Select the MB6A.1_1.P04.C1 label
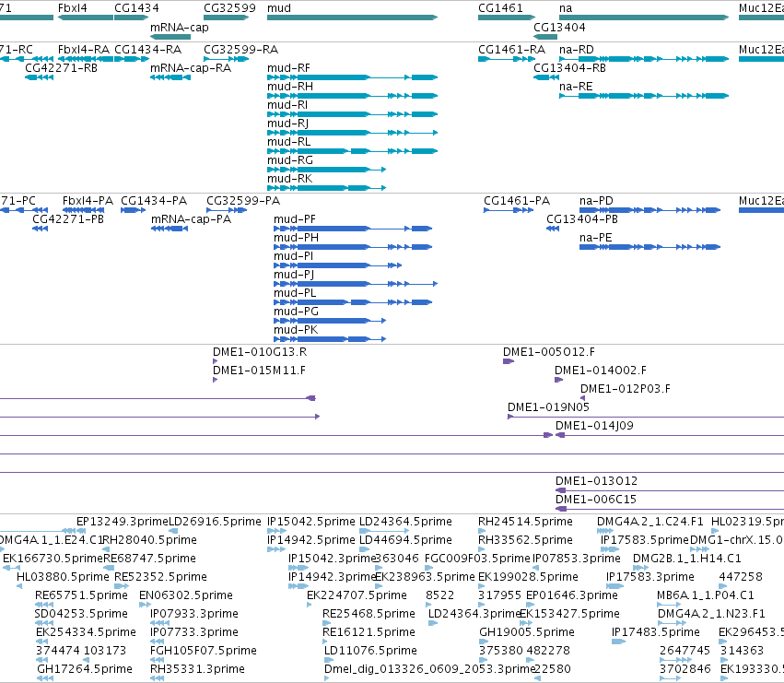 pos(706,595)
